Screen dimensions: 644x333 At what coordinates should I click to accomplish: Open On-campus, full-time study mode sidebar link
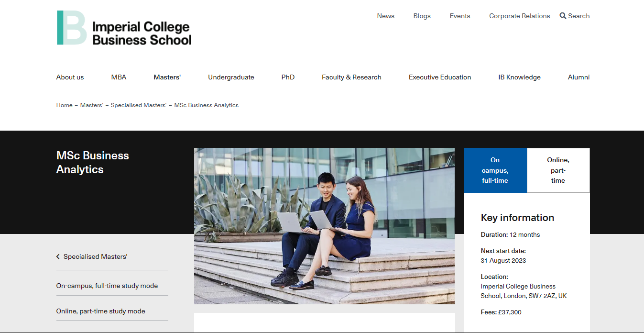[x=107, y=286]
